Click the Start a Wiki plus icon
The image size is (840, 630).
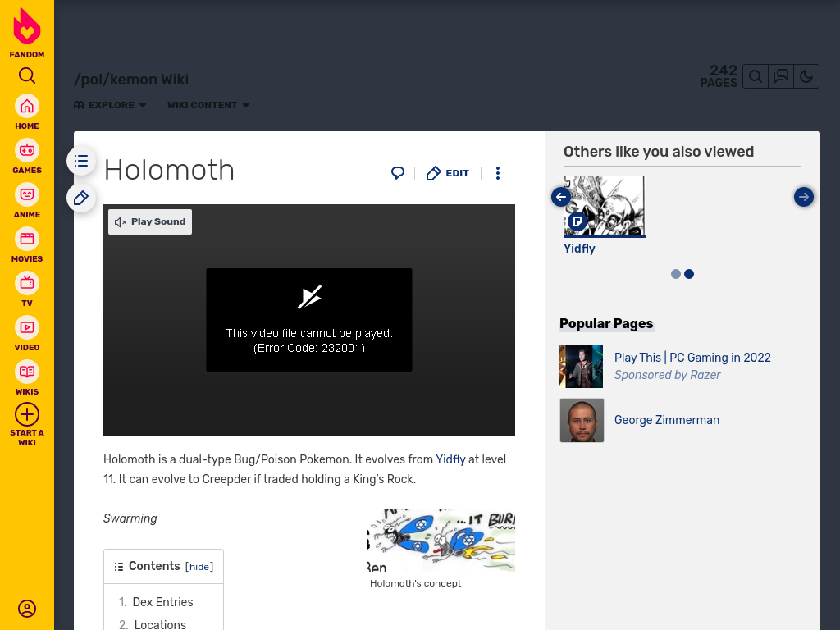tap(27, 414)
